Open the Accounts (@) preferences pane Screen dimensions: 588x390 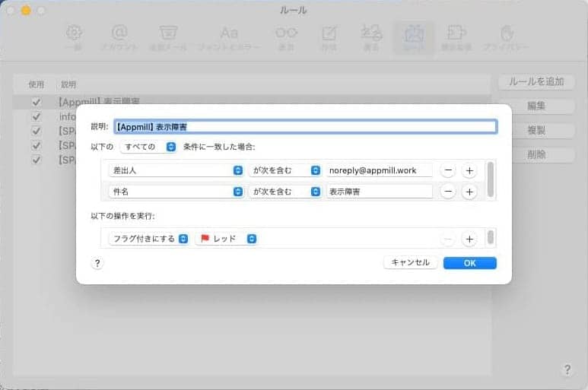[119, 37]
